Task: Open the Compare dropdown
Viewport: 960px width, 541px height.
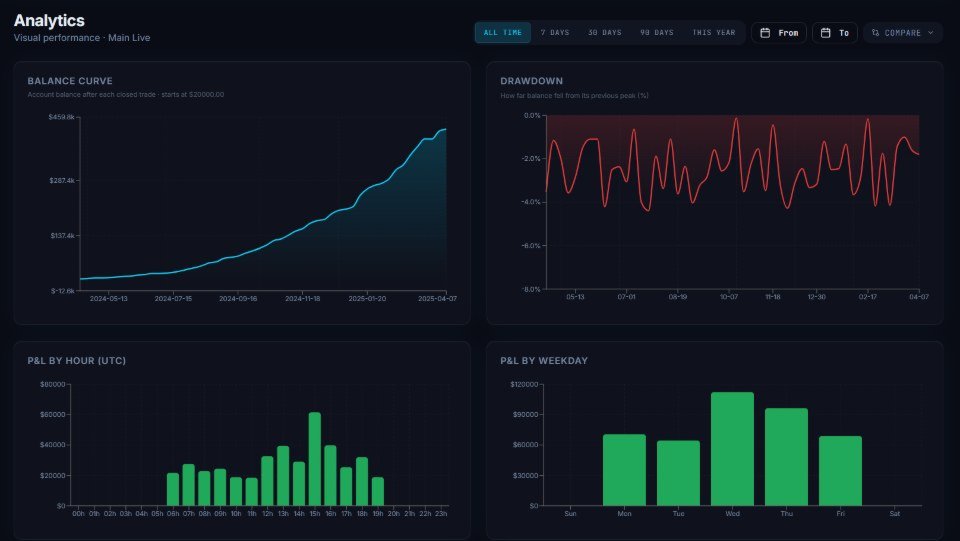Action: tap(903, 33)
